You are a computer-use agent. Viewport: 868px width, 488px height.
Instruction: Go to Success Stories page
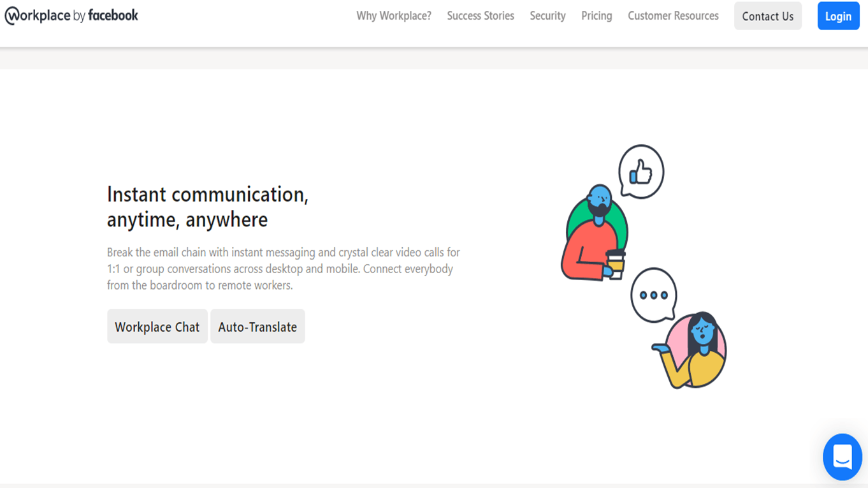click(481, 16)
